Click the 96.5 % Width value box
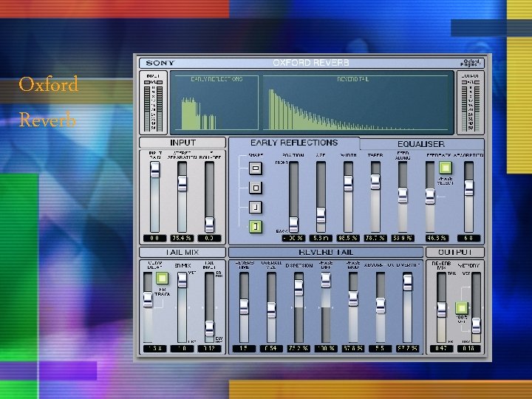 348,238
